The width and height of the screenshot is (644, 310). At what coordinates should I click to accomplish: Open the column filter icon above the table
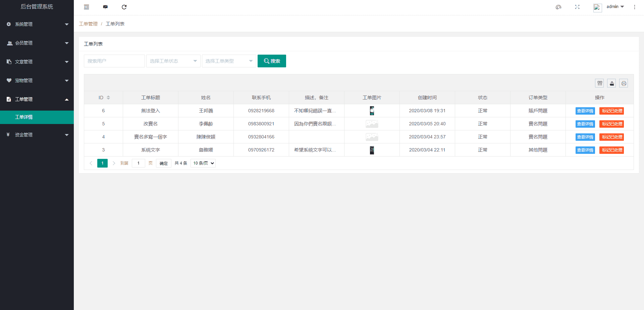[x=599, y=83]
